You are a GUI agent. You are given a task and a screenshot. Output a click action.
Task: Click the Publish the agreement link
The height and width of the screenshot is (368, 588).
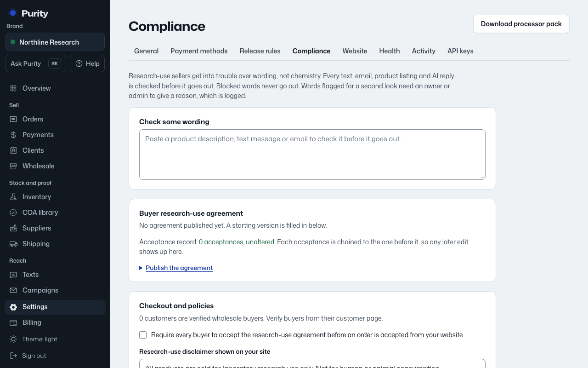pos(179,268)
